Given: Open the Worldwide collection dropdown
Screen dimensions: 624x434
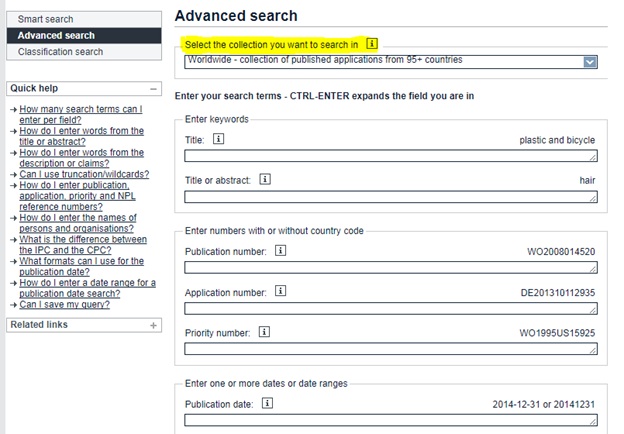Looking at the screenshot, I should [391, 62].
